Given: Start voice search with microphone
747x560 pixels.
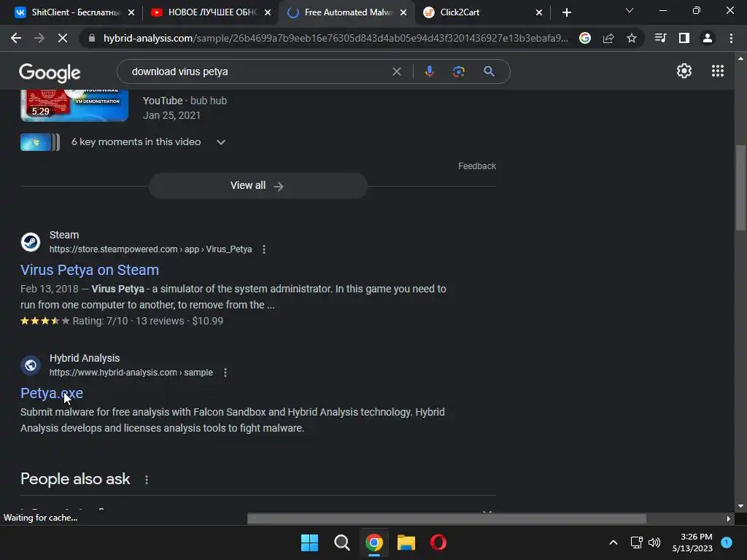Looking at the screenshot, I should (x=429, y=71).
